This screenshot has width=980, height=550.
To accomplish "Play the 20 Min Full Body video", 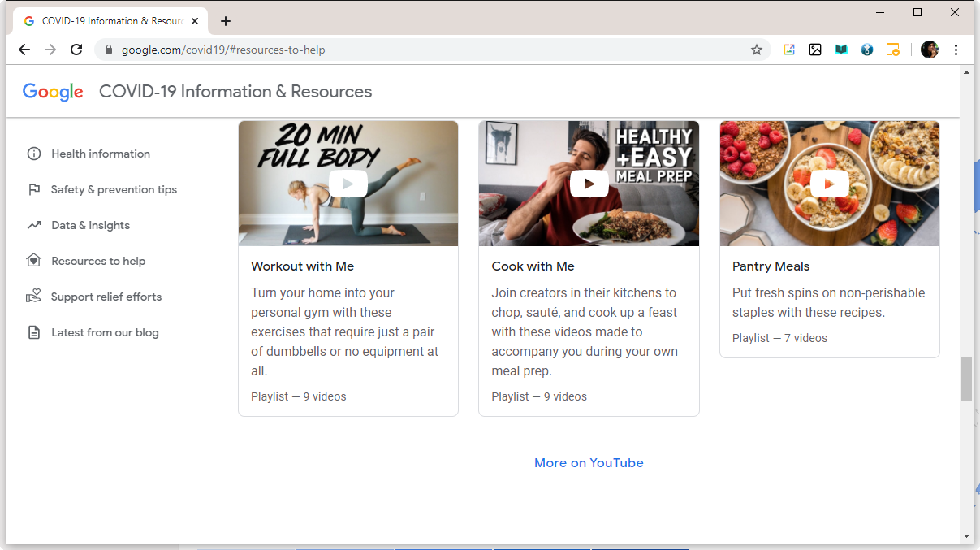I will click(348, 184).
